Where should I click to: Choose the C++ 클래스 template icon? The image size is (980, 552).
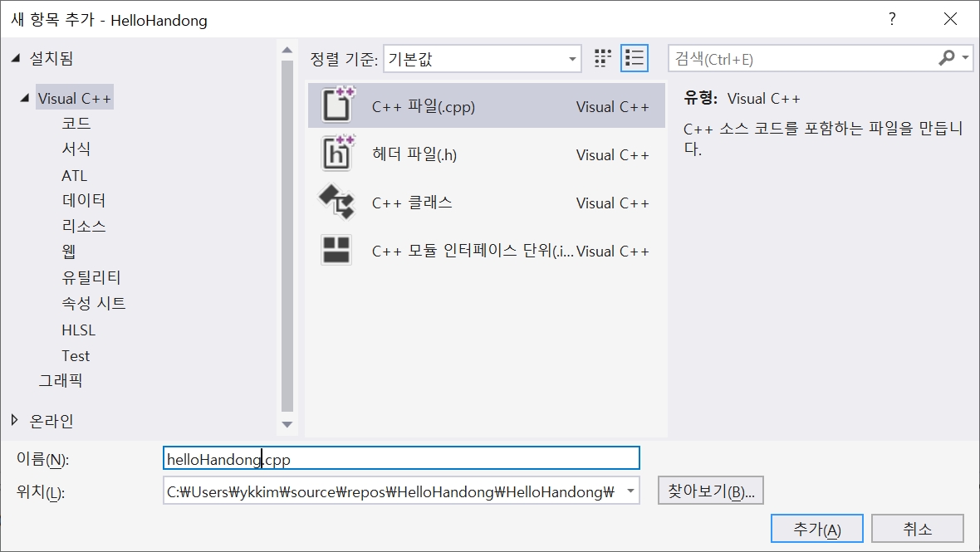pos(337,202)
